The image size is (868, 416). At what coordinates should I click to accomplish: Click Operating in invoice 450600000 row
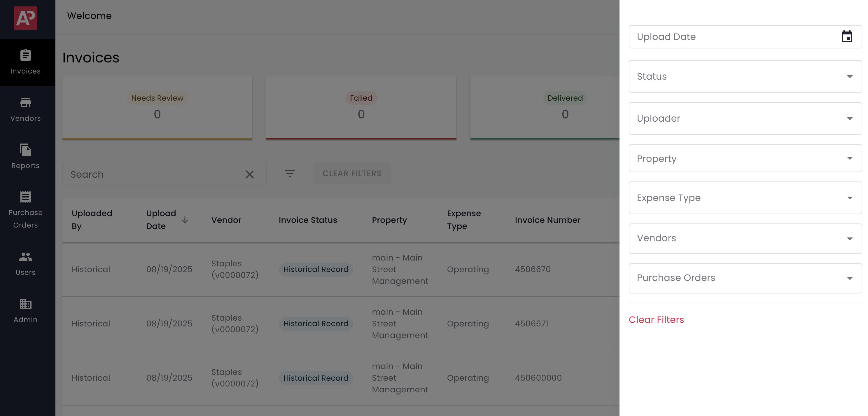[x=468, y=378]
